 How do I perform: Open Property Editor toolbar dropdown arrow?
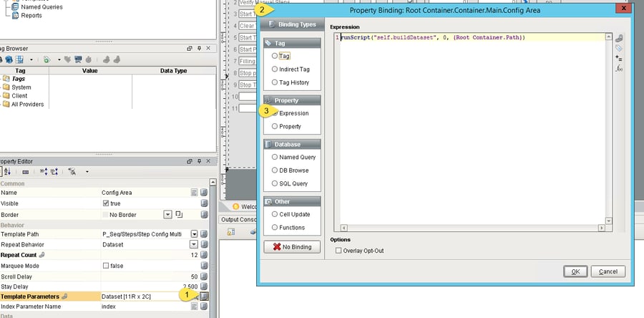click(x=87, y=172)
